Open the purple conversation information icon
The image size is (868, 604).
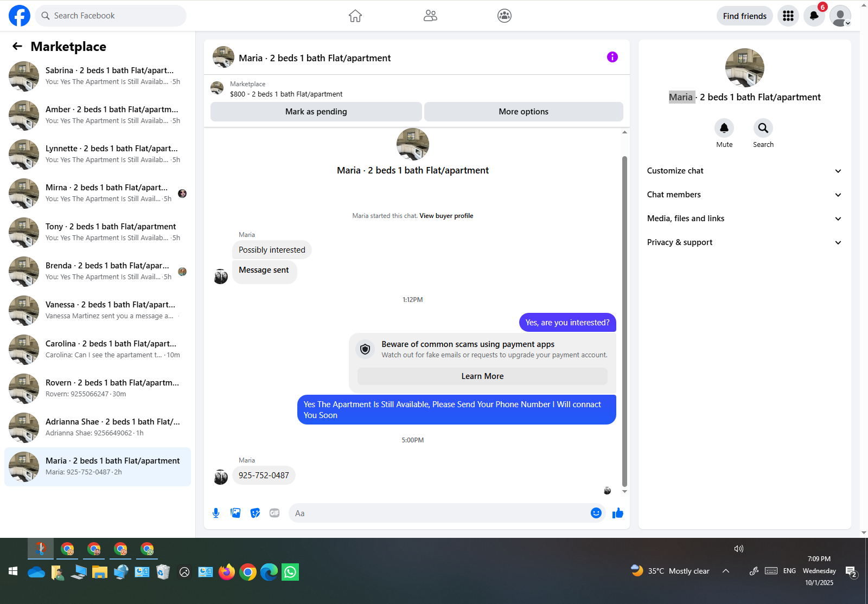pyautogui.click(x=612, y=57)
